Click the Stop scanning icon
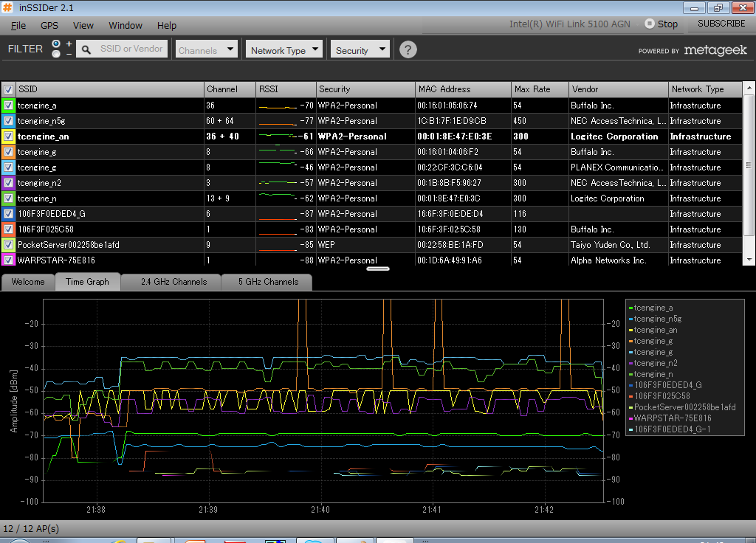 (650, 24)
